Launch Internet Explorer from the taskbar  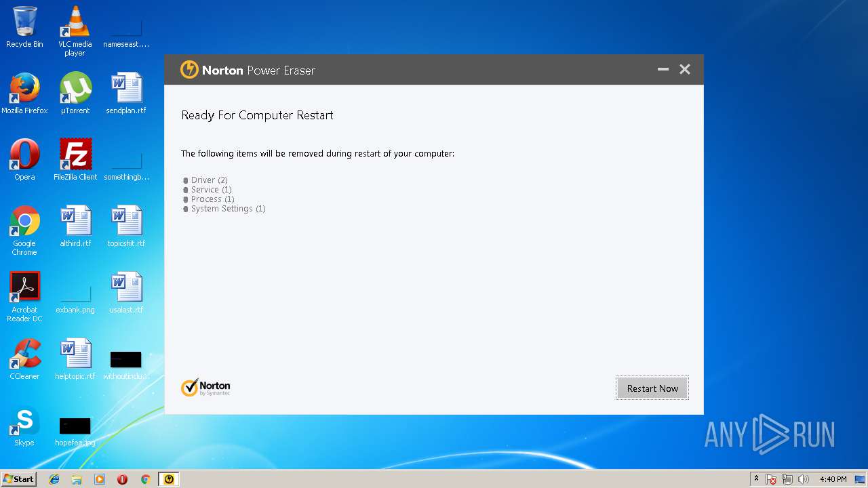pos(54,479)
